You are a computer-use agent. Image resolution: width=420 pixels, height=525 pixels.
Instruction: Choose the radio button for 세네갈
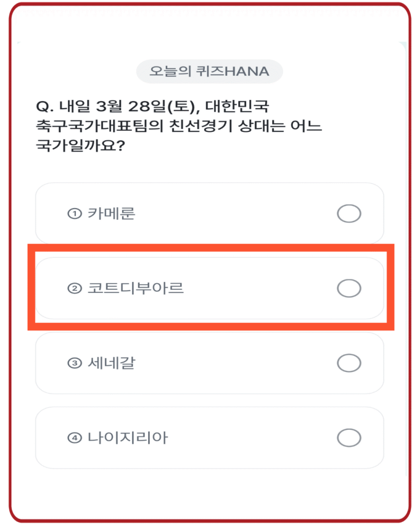click(349, 363)
